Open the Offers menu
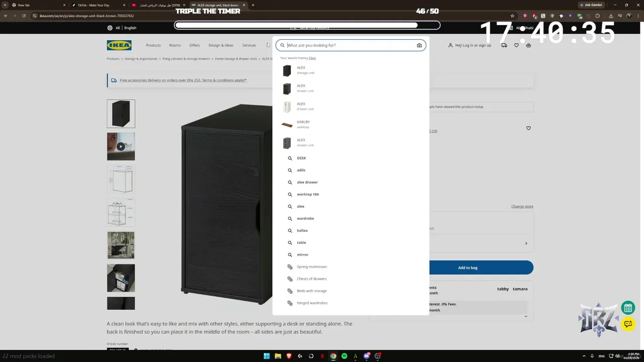The height and width of the screenshot is (362, 644). [195, 45]
